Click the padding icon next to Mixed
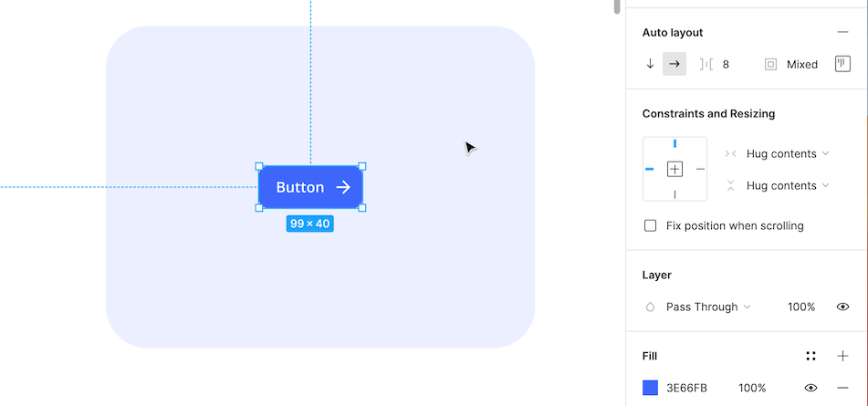868x406 pixels. (x=770, y=65)
